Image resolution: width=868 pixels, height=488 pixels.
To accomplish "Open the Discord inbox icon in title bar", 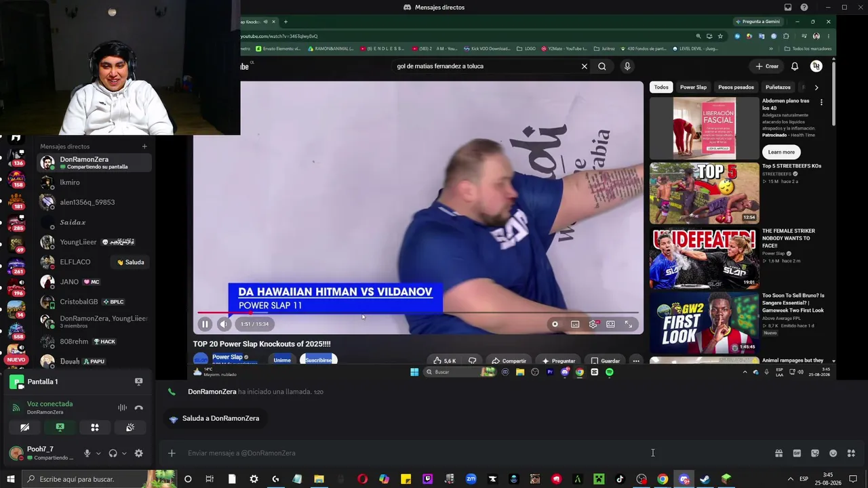I will click(788, 7).
